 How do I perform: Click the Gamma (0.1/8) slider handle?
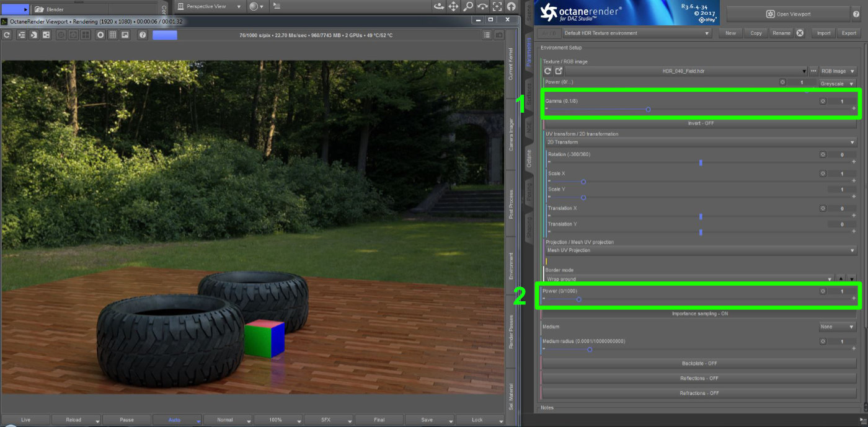648,109
